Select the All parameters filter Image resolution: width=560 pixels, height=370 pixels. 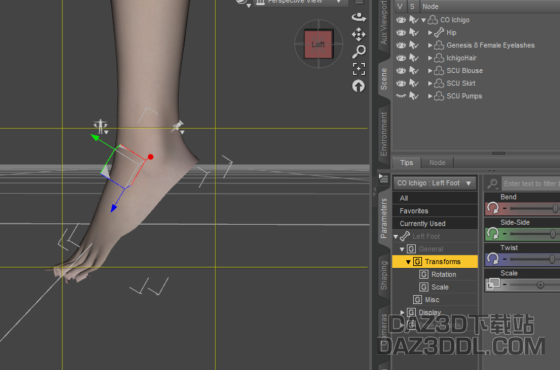[435, 198]
